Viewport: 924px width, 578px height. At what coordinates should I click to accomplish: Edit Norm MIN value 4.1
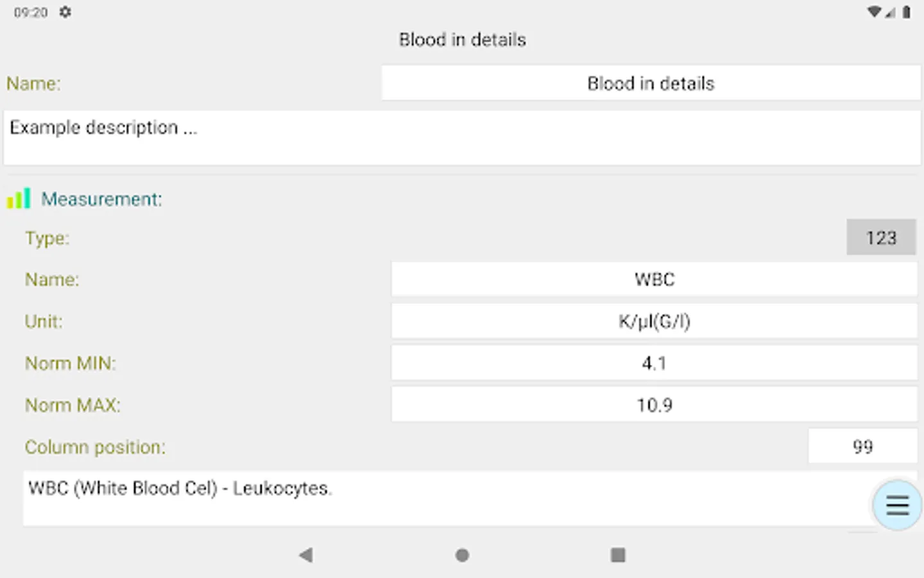pos(654,363)
